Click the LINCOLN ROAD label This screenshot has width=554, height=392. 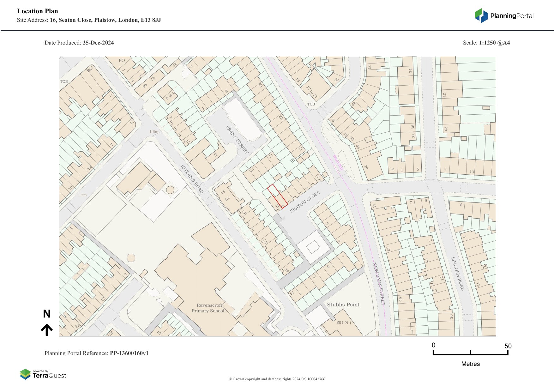coord(457,274)
